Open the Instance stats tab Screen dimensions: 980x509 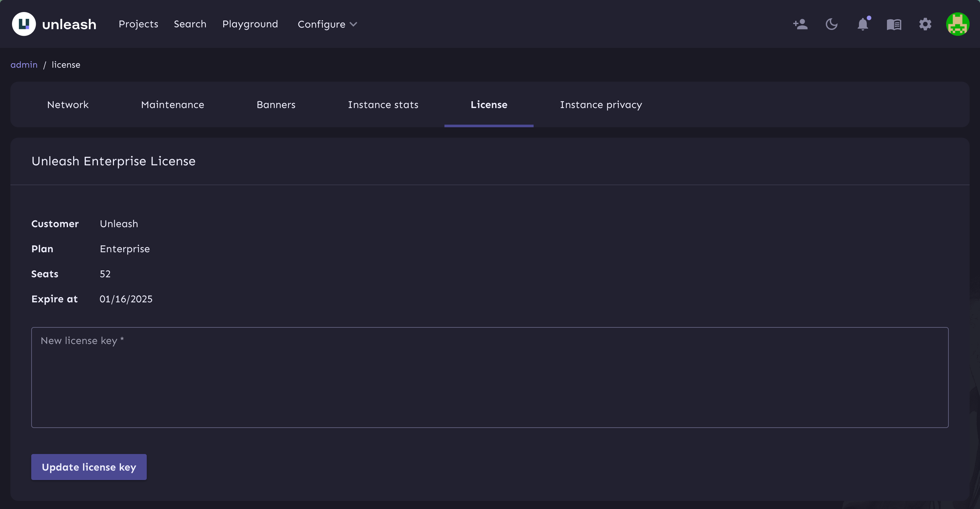[x=383, y=104]
